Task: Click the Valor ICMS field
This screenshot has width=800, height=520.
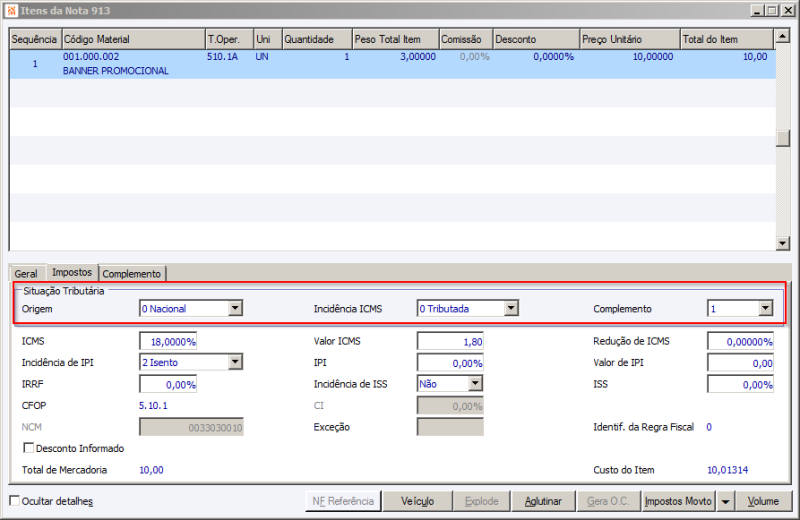Action: pos(450,341)
